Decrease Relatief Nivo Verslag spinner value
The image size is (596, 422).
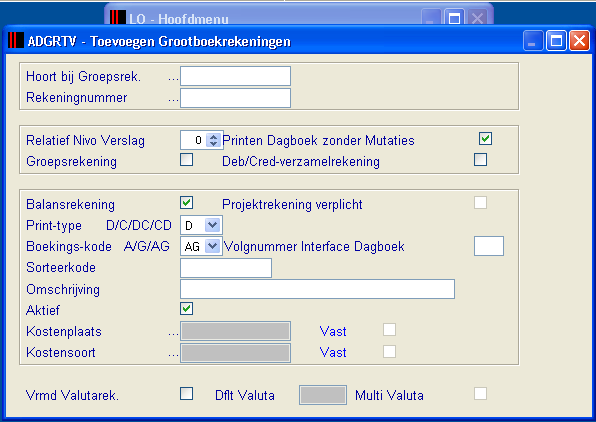pos(213,144)
